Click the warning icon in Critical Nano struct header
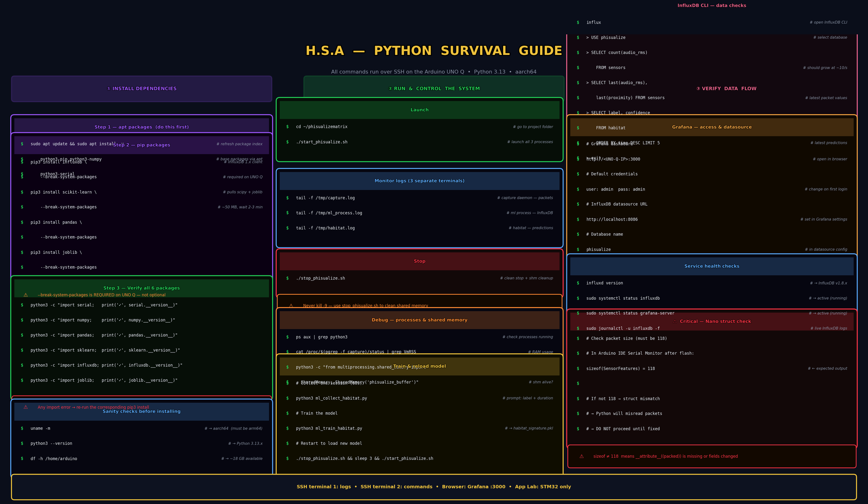868x504 pixels. 675,321
